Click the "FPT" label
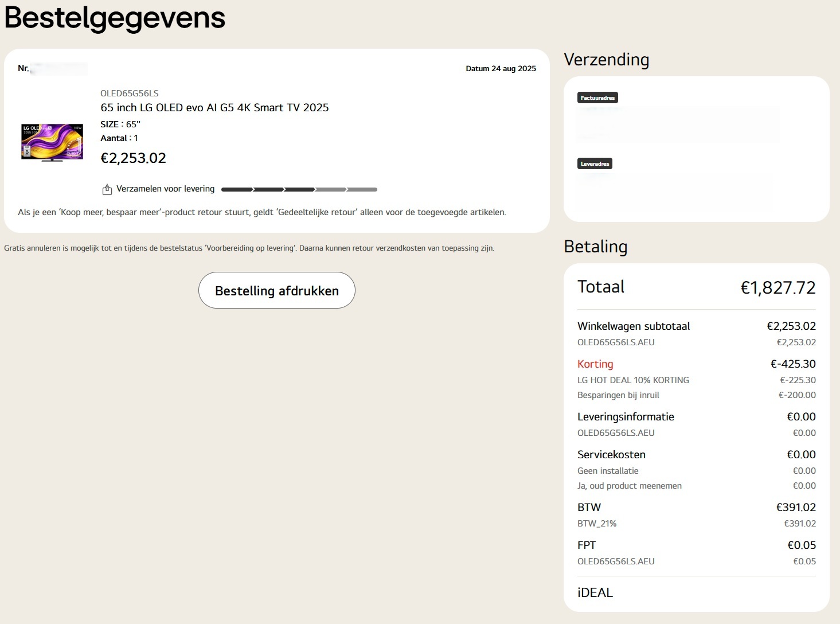 click(587, 545)
